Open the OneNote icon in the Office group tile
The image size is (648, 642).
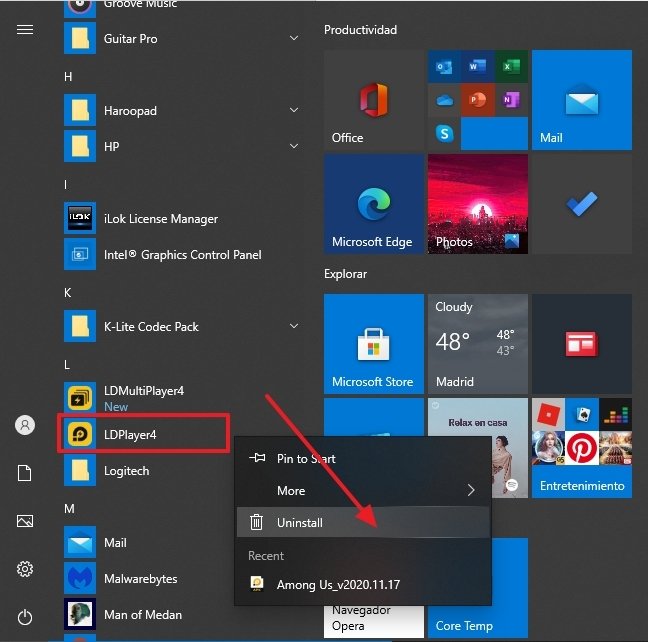pyautogui.click(x=511, y=100)
